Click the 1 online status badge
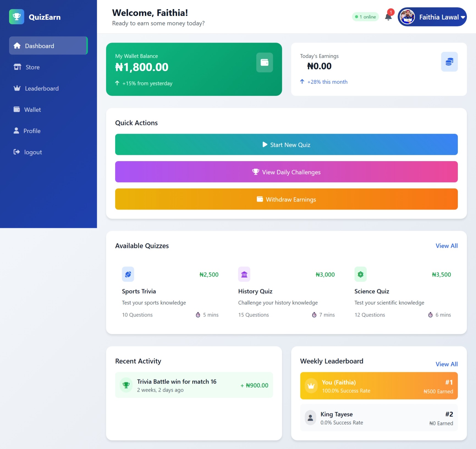Image resolution: width=476 pixels, height=449 pixels. click(x=365, y=17)
